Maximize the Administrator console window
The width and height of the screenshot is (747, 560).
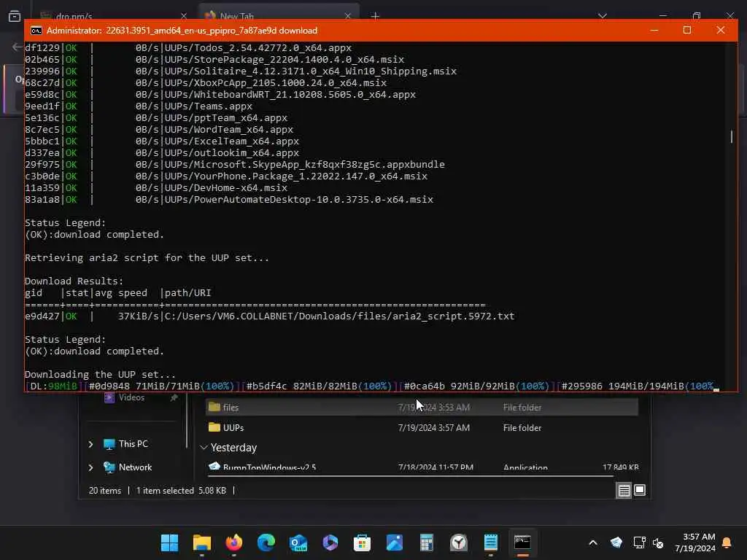(x=687, y=30)
